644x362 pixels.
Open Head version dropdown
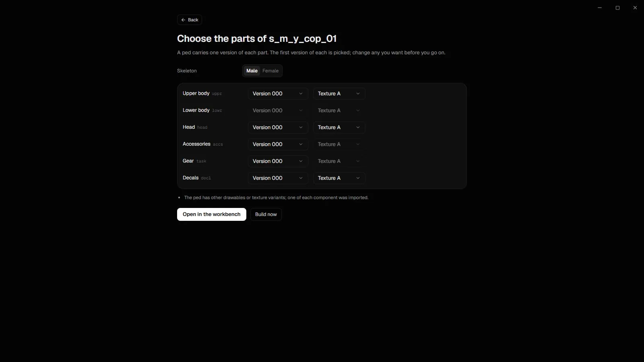tap(278, 128)
